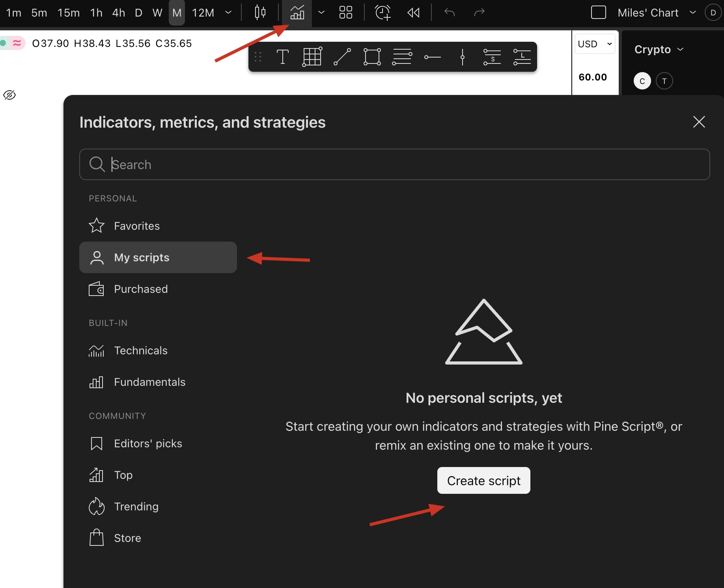
Task: Redo the action arrow
Action: click(479, 13)
